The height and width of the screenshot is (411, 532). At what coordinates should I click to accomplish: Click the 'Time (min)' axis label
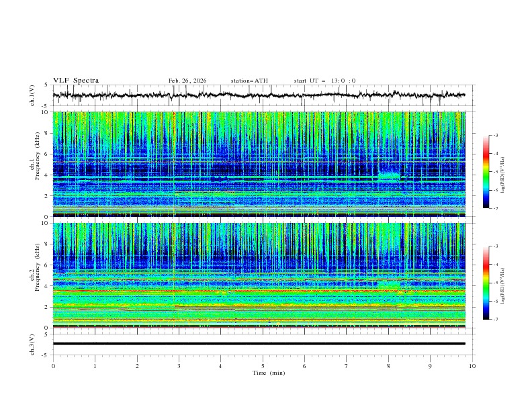269,373
